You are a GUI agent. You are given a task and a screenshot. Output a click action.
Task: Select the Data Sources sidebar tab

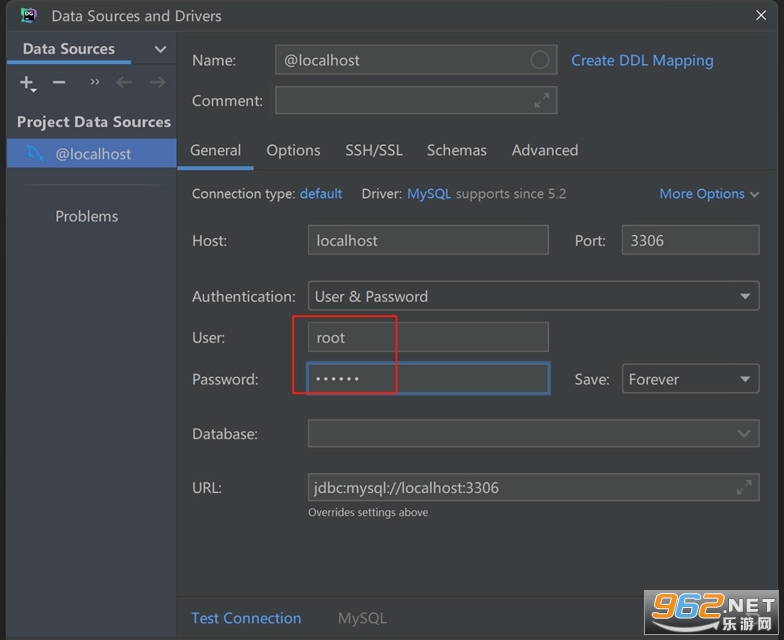click(69, 49)
